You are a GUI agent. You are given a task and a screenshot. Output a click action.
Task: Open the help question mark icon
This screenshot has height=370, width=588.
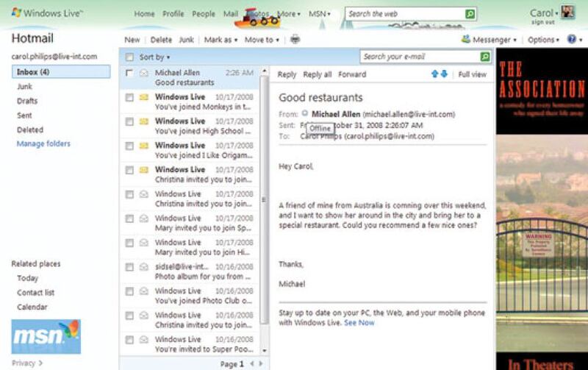pos(572,39)
